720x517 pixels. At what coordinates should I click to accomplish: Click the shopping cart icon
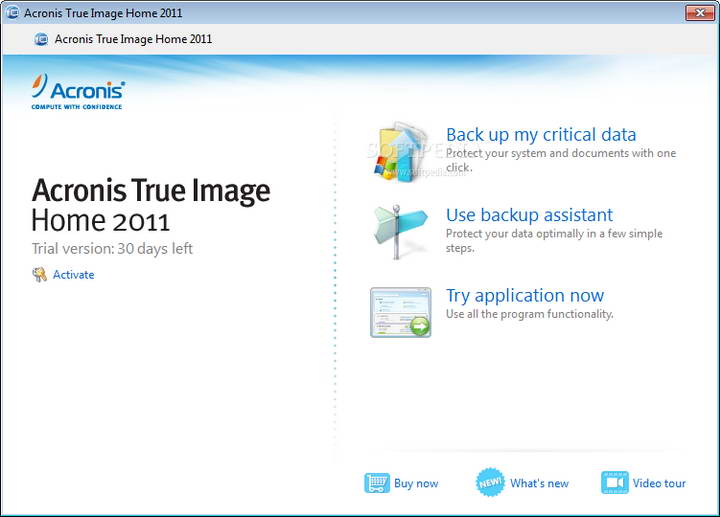click(377, 483)
